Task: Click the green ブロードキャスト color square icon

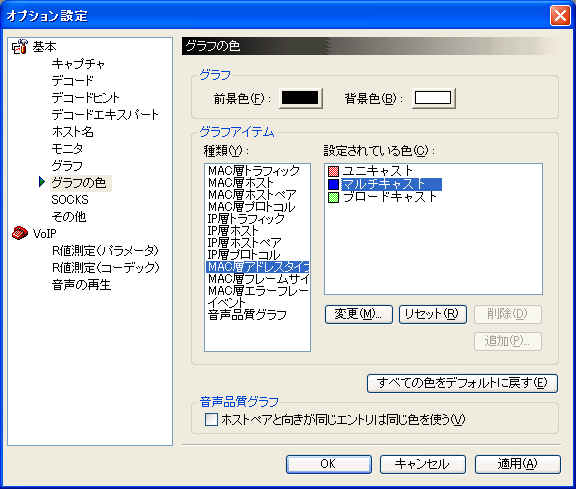Action: [x=333, y=197]
